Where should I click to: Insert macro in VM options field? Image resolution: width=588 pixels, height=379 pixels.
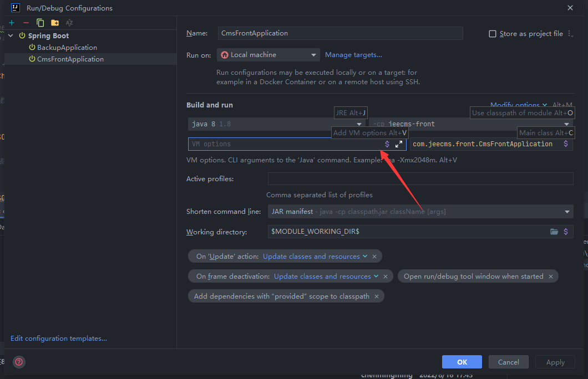[x=387, y=144]
